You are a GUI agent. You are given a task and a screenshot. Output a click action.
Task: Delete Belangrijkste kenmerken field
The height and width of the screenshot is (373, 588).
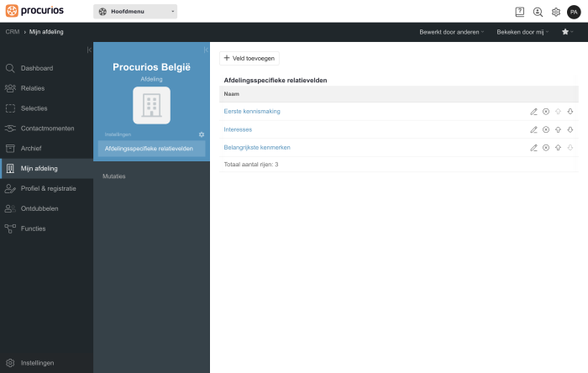(546, 147)
